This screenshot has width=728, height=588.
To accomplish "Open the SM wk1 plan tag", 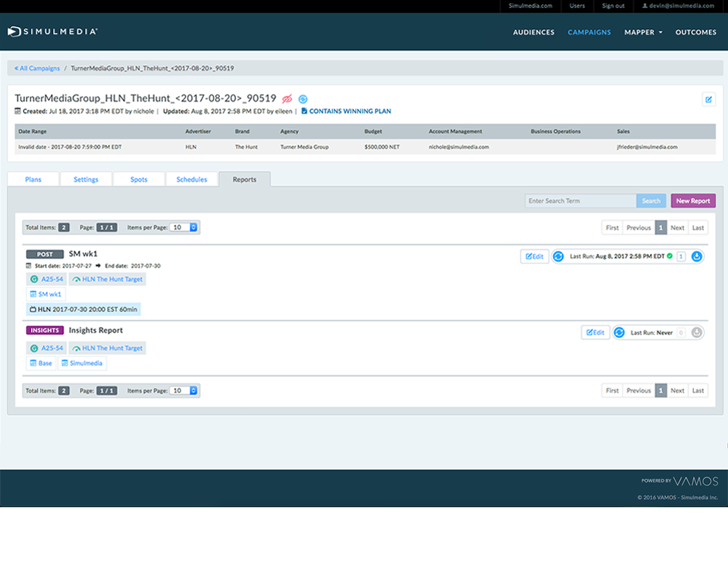I will (x=46, y=294).
